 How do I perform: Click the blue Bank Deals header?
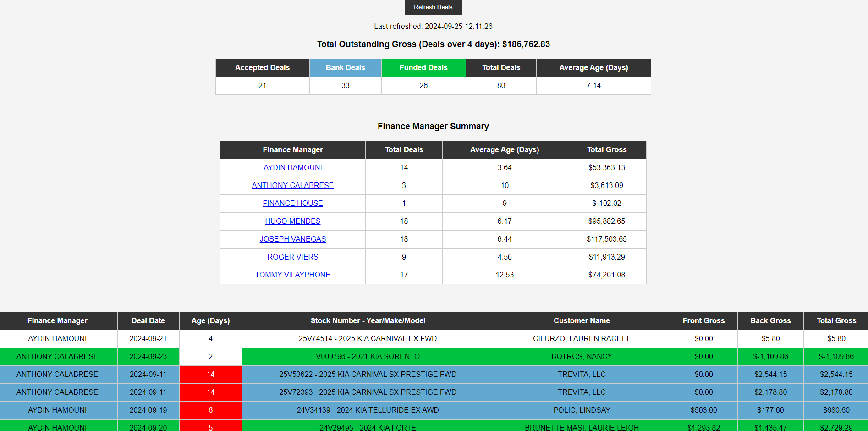345,68
